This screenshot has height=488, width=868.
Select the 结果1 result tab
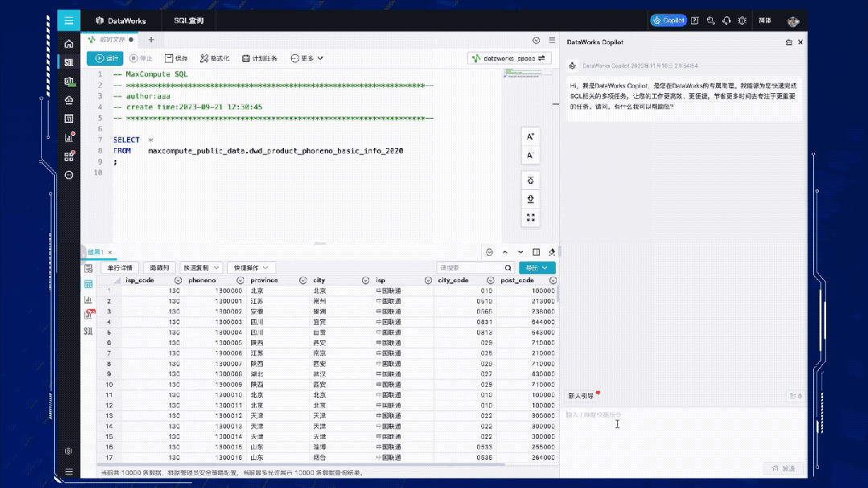(95, 252)
